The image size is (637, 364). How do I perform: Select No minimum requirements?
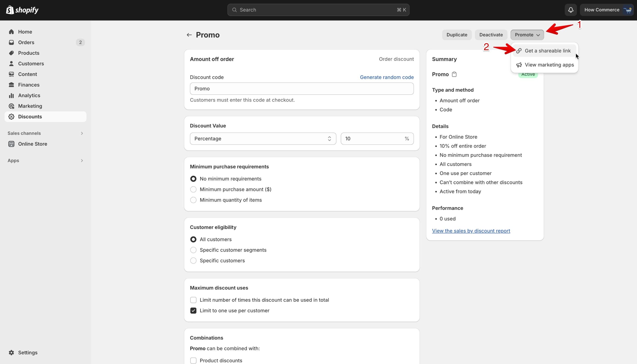pyautogui.click(x=193, y=179)
